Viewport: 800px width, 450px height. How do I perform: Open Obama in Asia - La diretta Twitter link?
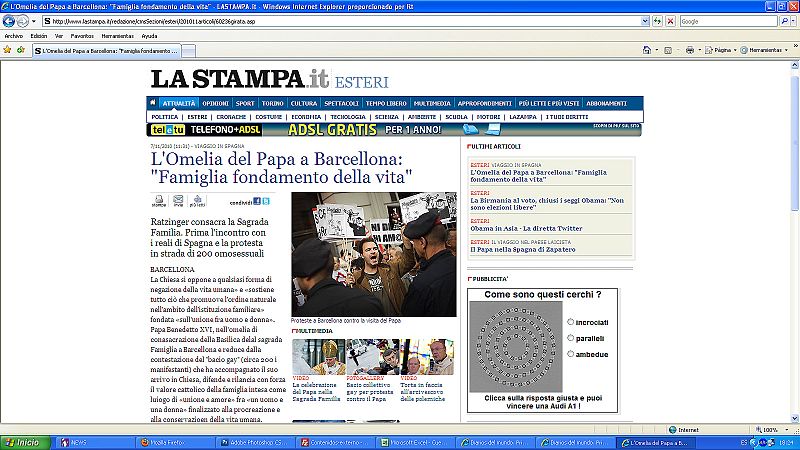pos(526,229)
